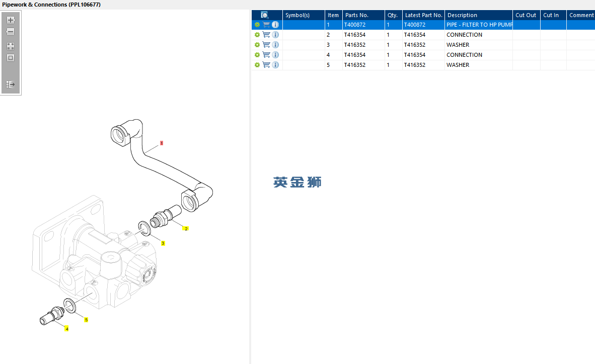This screenshot has width=595, height=364.
Task: Select latest part T416354 in item 4 row
Action: [415, 55]
